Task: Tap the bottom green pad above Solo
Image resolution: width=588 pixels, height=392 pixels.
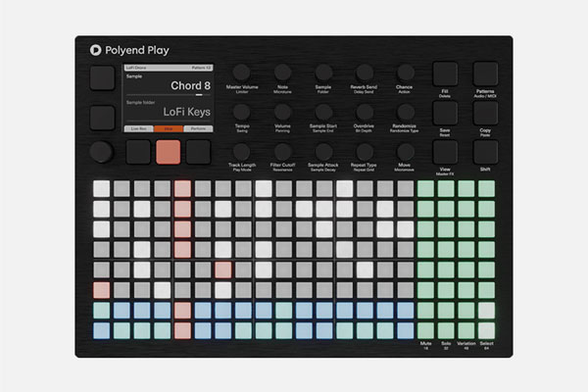Action: click(446, 330)
